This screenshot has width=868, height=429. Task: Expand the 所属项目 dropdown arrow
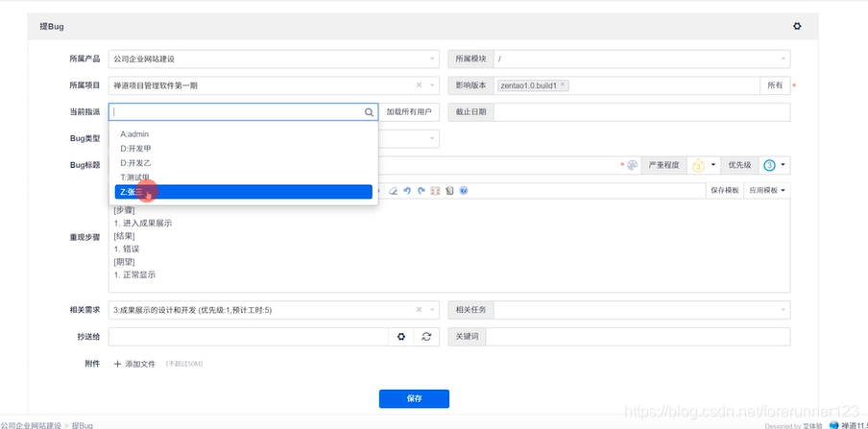click(432, 85)
